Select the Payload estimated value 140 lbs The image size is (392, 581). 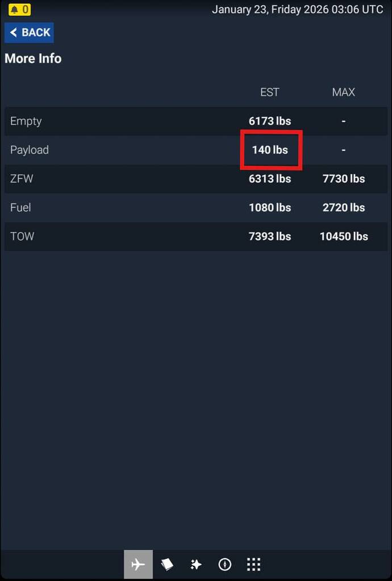tap(270, 150)
